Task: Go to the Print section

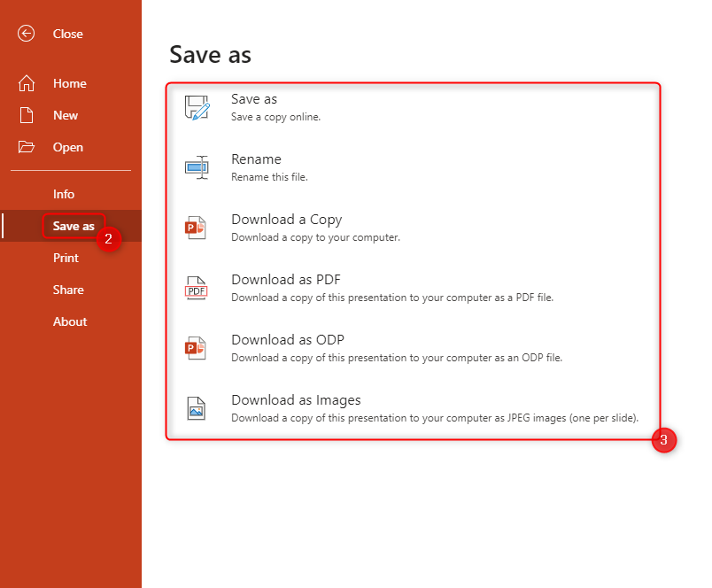Action: click(66, 258)
